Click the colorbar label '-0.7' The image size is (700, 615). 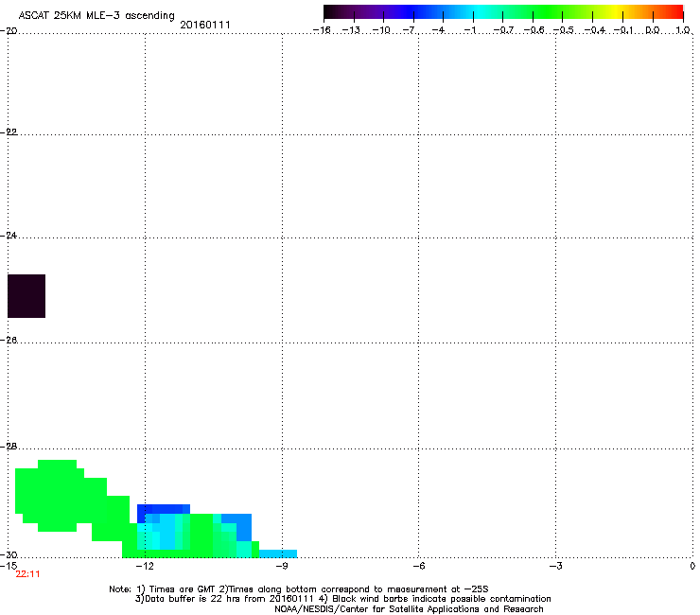point(503,30)
